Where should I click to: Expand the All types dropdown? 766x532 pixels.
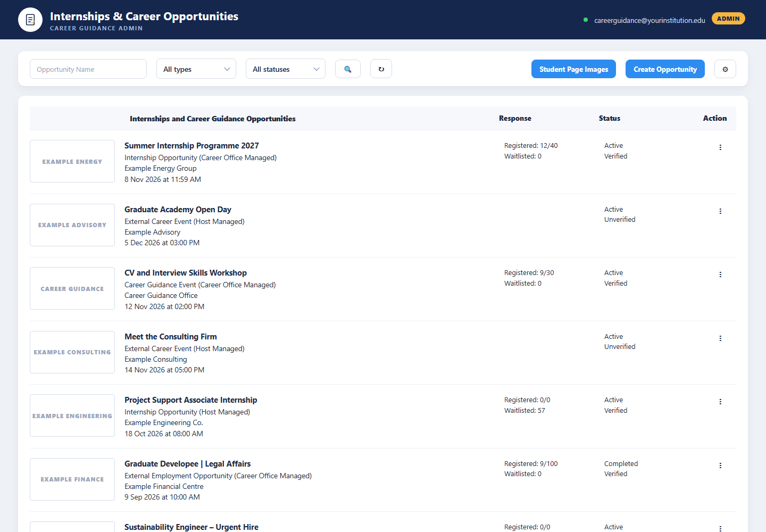click(x=196, y=69)
